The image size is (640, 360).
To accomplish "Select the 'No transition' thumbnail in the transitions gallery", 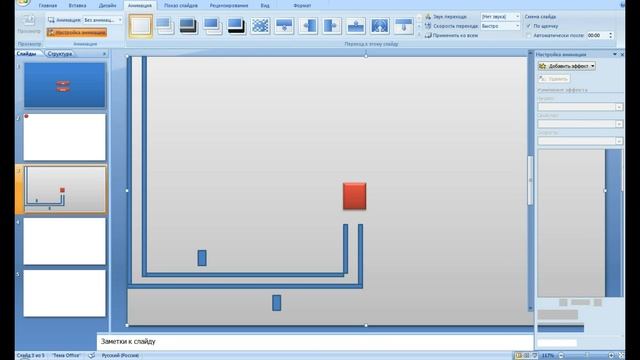I will tap(140, 26).
